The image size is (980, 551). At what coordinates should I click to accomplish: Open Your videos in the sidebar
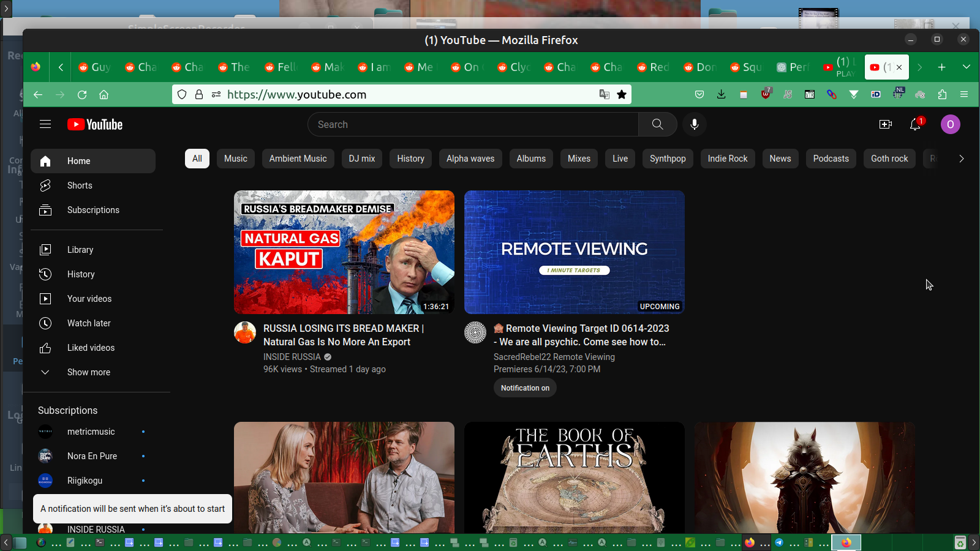(x=93, y=299)
